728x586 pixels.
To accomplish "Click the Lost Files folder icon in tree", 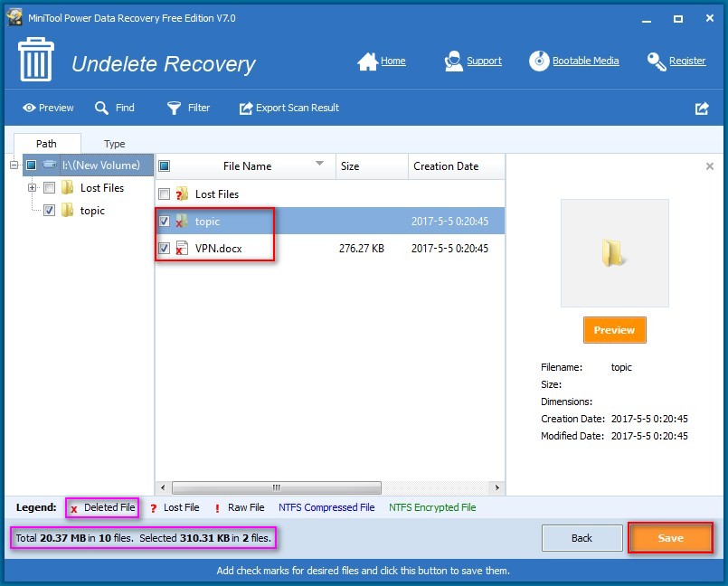I will 68,187.
